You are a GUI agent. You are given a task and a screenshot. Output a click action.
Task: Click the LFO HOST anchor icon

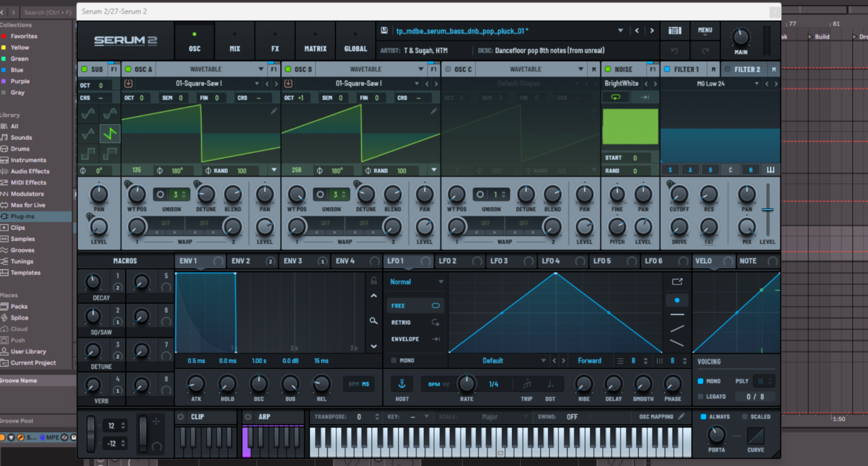point(401,384)
